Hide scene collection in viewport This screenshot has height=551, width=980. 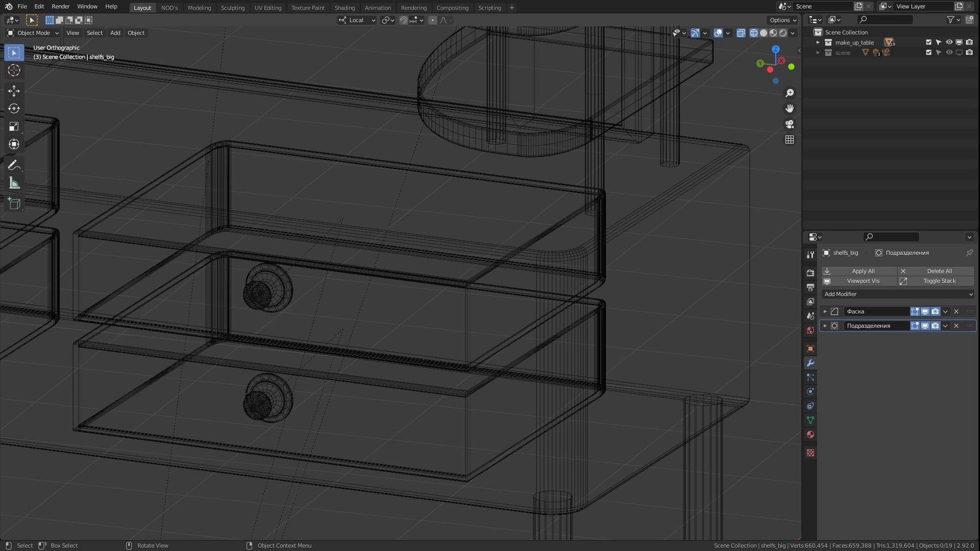[x=949, y=53]
